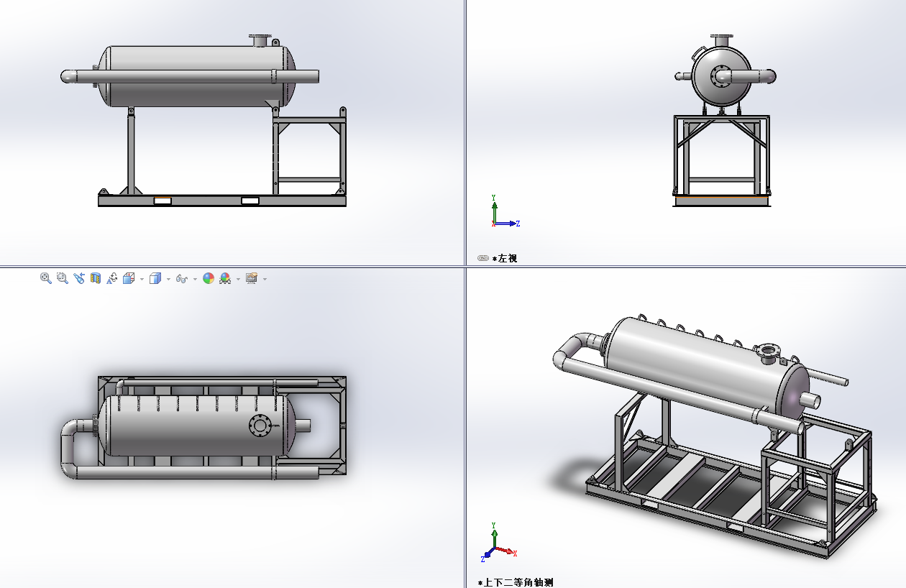
Task: Click the *上下二等角轴测 view label
Action: coord(516,582)
